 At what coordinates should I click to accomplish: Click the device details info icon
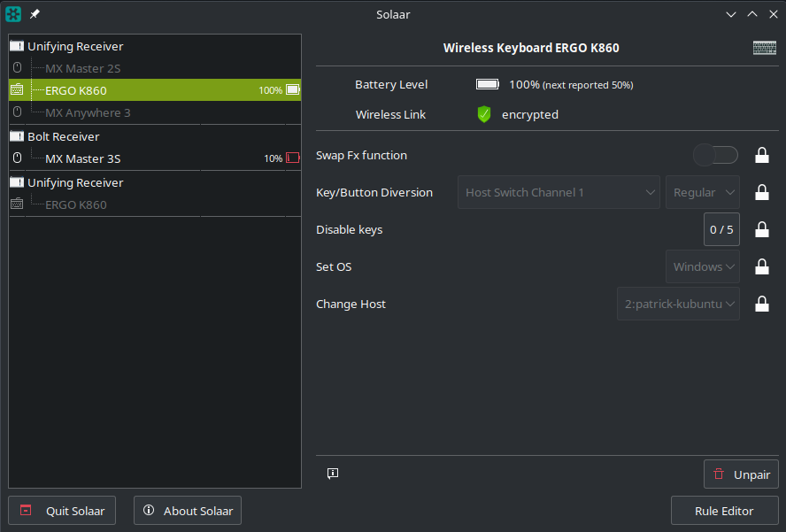333,474
